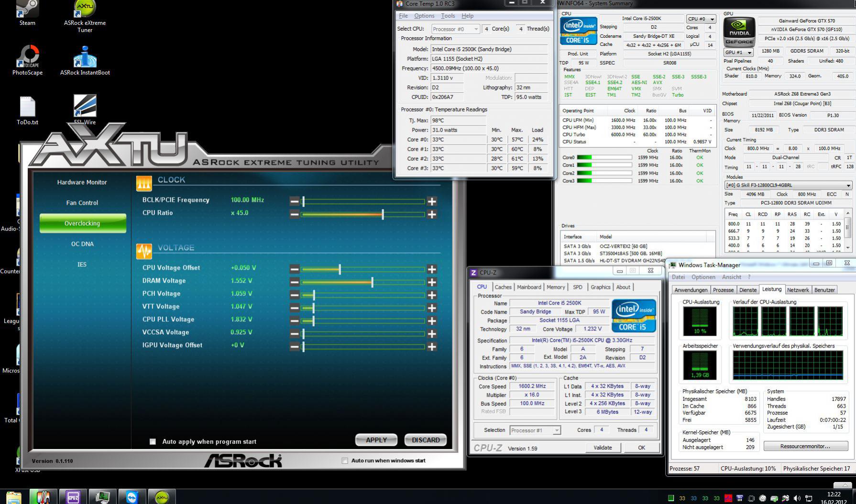The image size is (856, 504).
Task: Click Task Manager icon in the taskbar
Action: coord(103,497)
